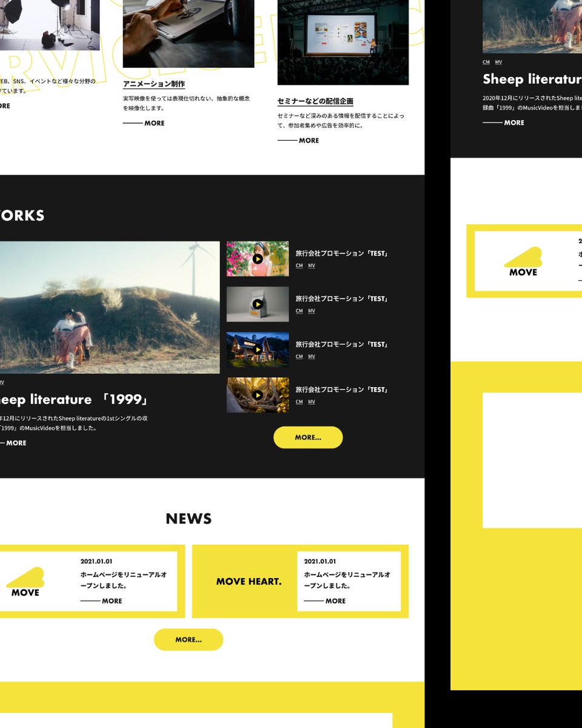Play the video with the golden antlers thumbnail

(258, 396)
